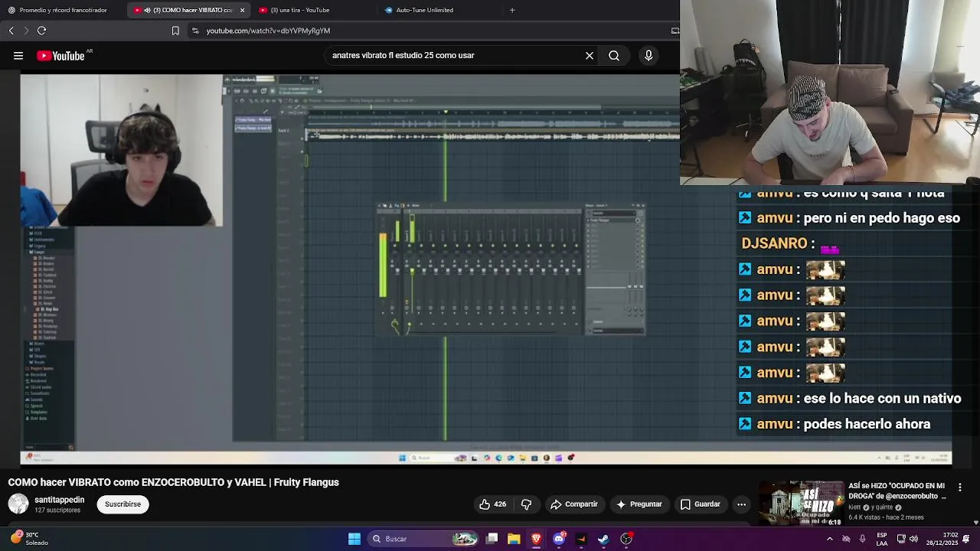980x551 pixels.
Task: Open site settings icon beside the URL
Action: (195, 31)
